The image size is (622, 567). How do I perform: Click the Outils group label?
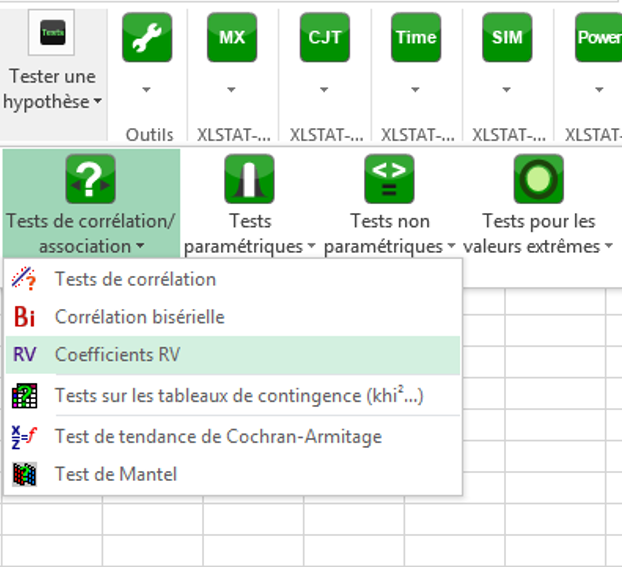point(150,135)
